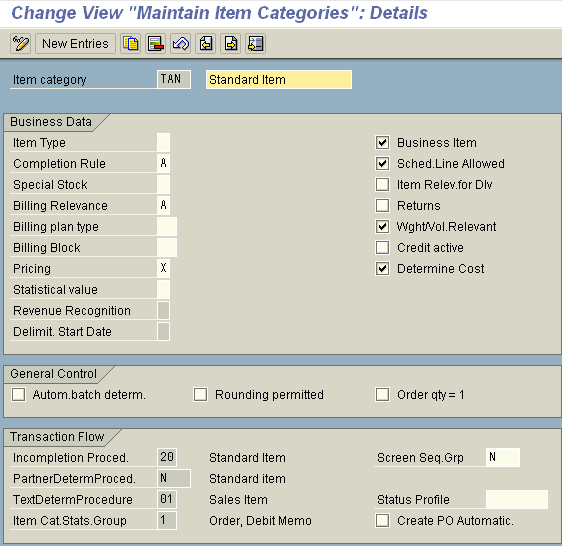The image size is (562, 546).
Task: Click the Billing Block field
Action: click(x=167, y=247)
